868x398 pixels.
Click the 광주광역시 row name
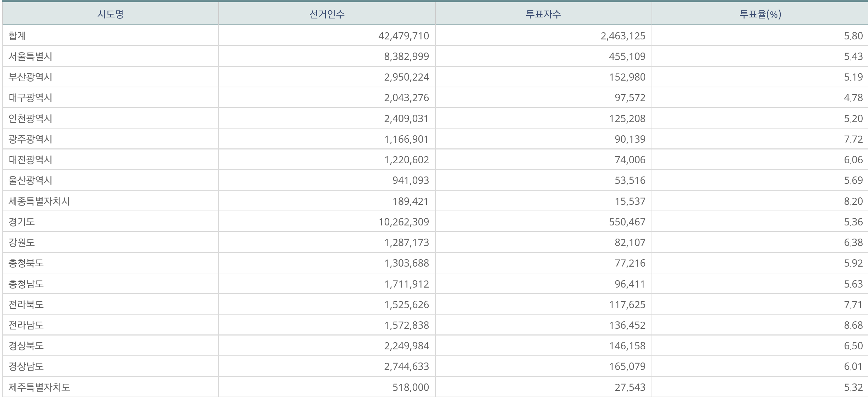31,139
